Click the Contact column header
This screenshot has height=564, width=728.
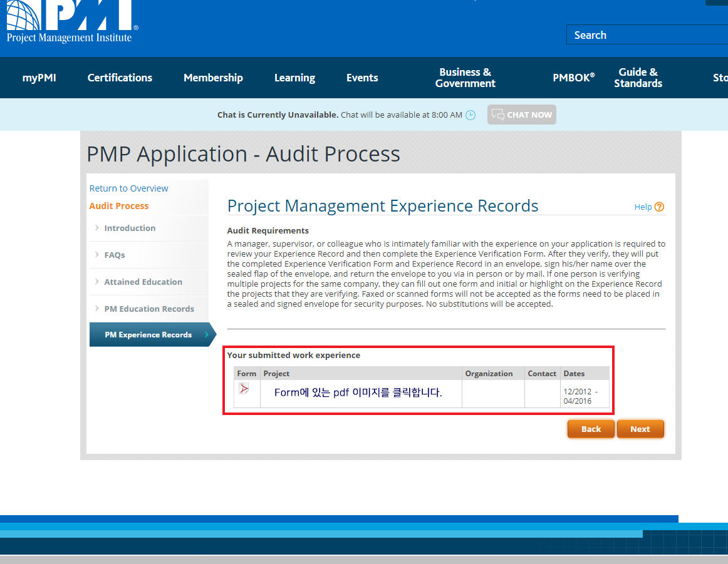[x=542, y=373]
